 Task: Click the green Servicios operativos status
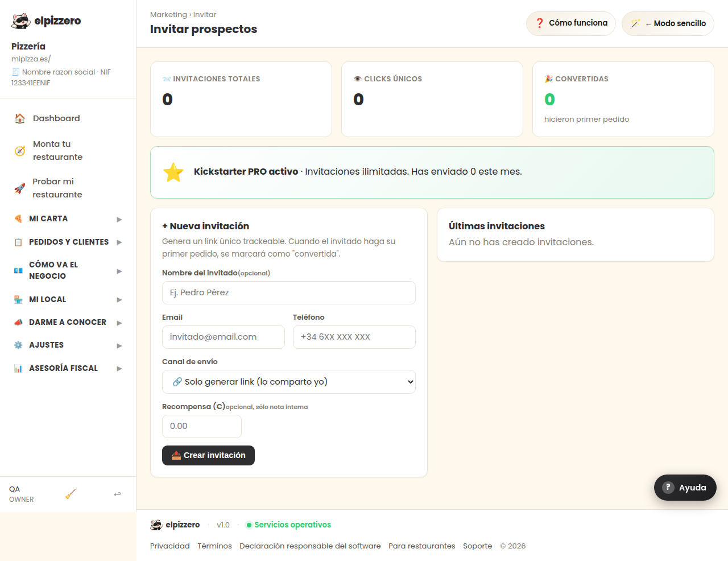click(288, 525)
